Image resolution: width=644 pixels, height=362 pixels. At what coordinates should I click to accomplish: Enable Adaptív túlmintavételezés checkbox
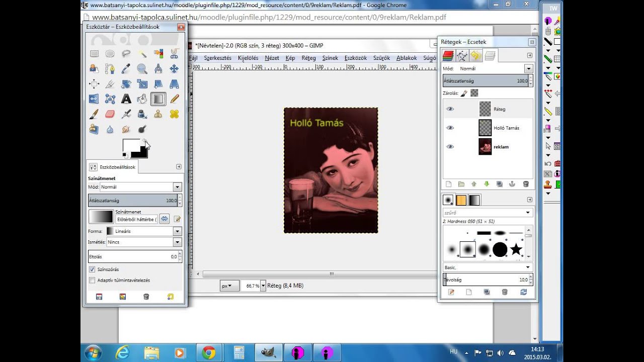tap(92, 280)
